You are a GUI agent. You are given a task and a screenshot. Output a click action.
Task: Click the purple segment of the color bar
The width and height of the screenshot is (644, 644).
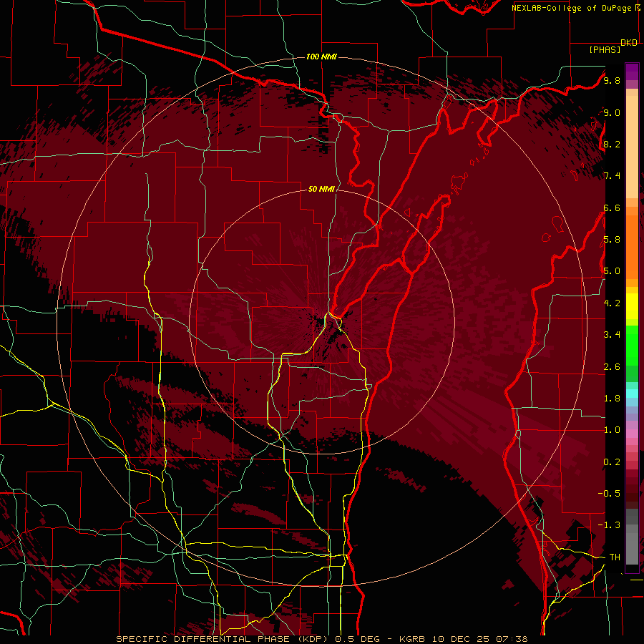[632, 72]
